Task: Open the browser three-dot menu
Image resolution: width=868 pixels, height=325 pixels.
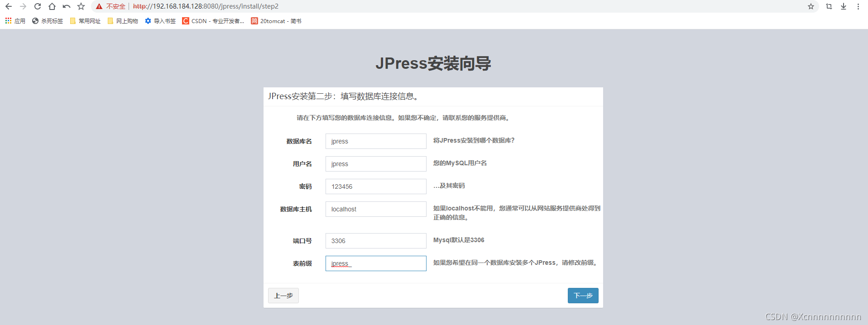Action: (x=858, y=6)
